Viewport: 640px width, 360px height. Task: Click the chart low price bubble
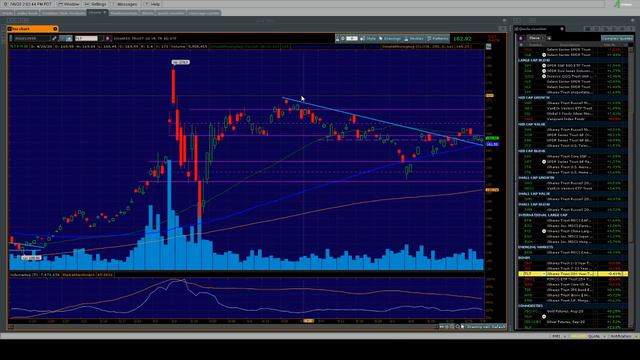[31, 258]
